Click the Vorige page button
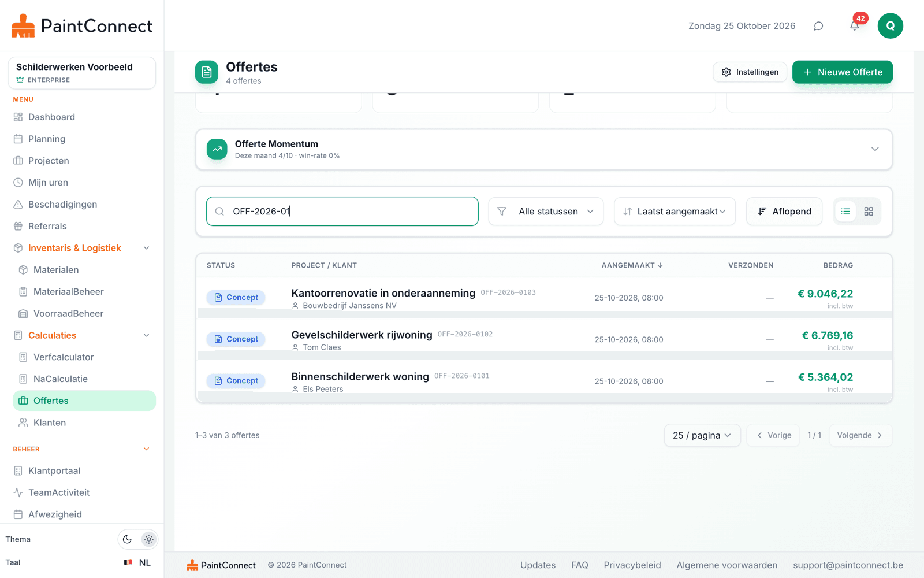 (773, 435)
